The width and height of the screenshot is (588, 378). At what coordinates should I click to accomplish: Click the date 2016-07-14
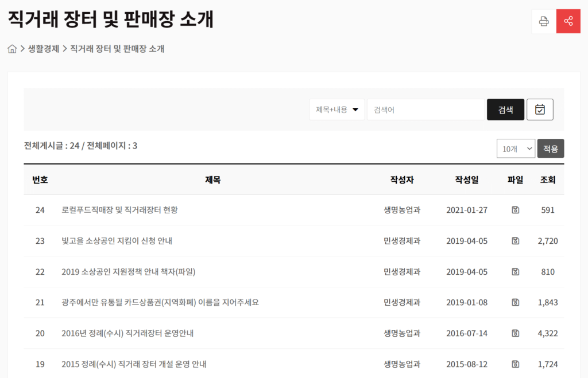[x=467, y=333]
